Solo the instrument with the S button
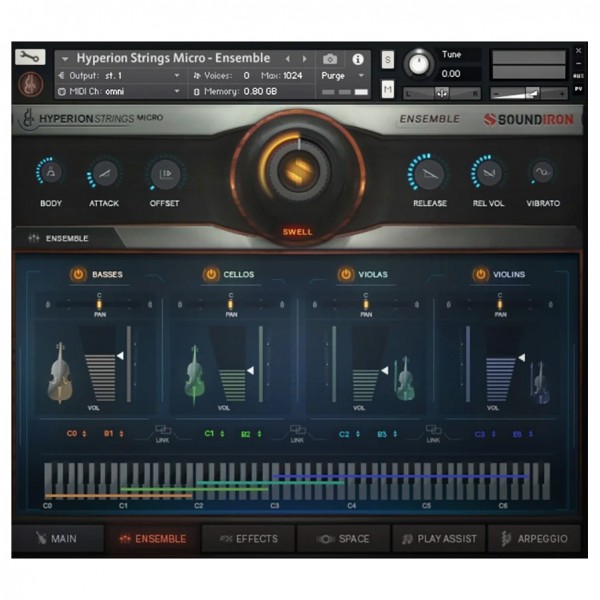This screenshot has height=600, width=600. (388, 60)
